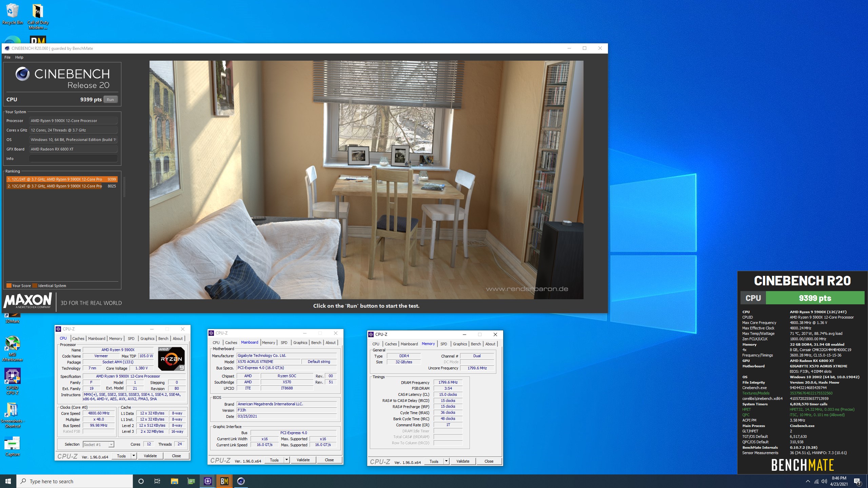Open Caches tab in CPU-Z Memory window
Viewport: 868px width, 488px height.
click(x=391, y=344)
